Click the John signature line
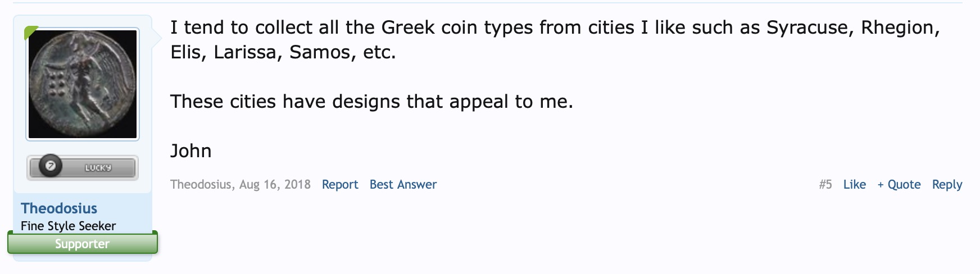 click(x=191, y=150)
